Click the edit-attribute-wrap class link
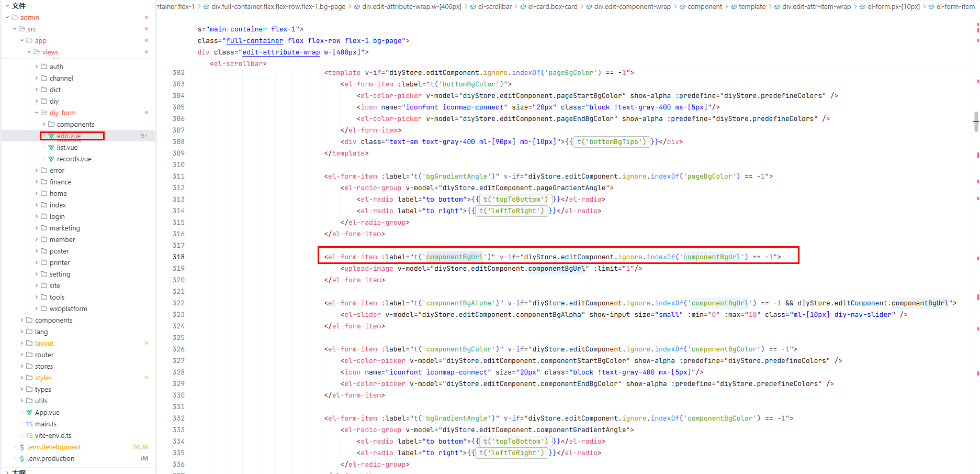The image size is (980, 474). 281,52
